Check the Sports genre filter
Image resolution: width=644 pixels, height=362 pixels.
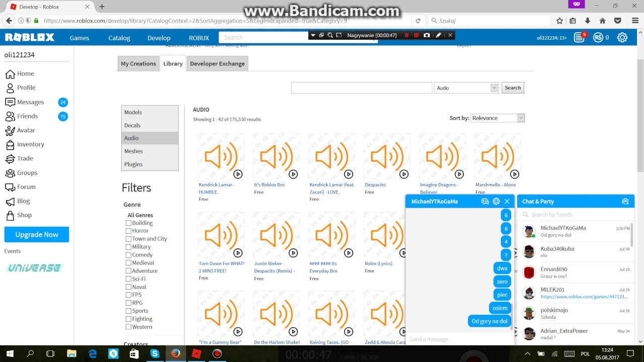128,311
